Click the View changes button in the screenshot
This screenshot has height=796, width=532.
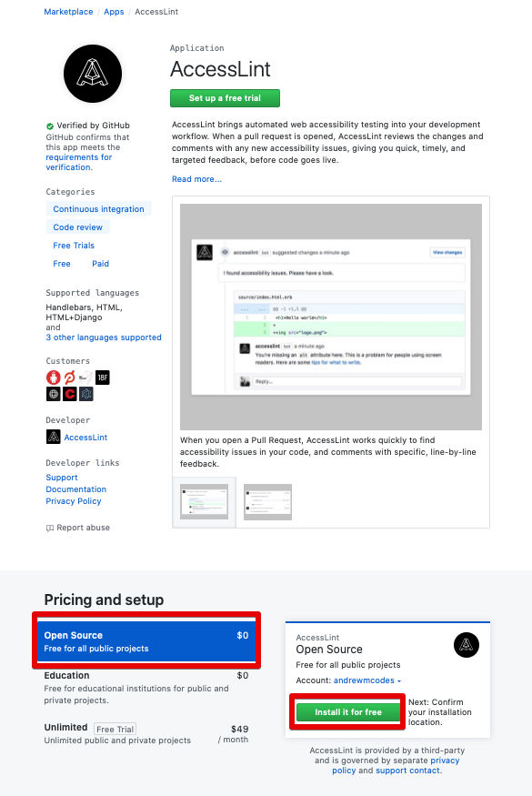[447, 252]
